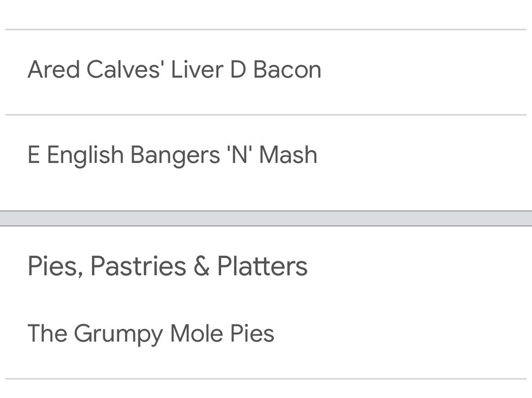Click the word Bacon in the first dish

pyautogui.click(x=287, y=69)
